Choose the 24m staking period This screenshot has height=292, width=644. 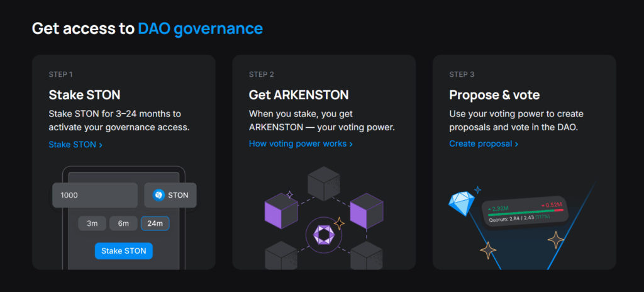(x=155, y=223)
